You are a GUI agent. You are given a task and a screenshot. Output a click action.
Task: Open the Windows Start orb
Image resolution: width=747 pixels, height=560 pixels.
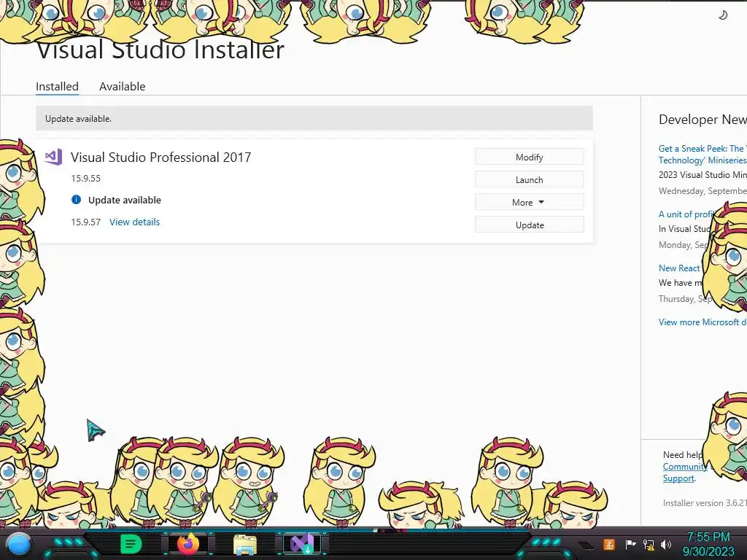(x=19, y=545)
